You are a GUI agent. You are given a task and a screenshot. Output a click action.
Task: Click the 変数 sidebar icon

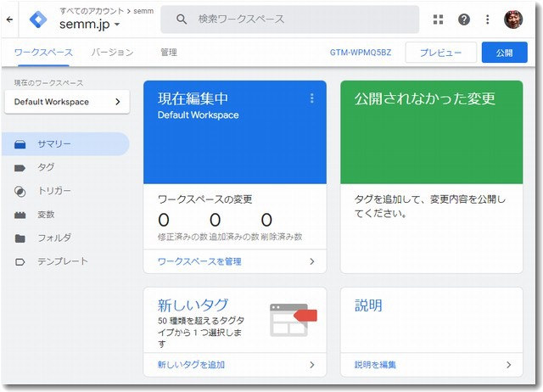[x=20, y=215]
